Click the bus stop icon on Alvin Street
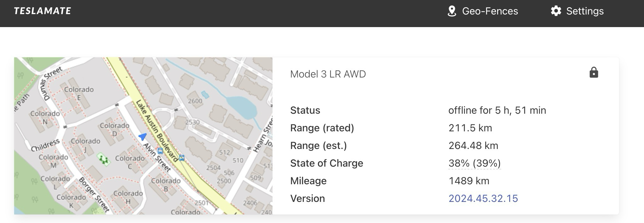Image resolution: width=644 pixels, height=223 pixels. [160, 151]
